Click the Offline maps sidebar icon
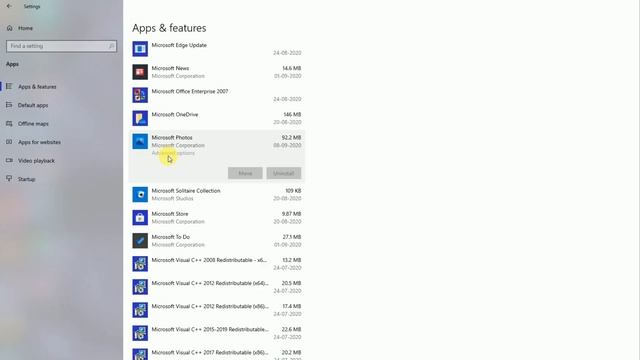Screen dimensions: 640x360 [9, 124]
